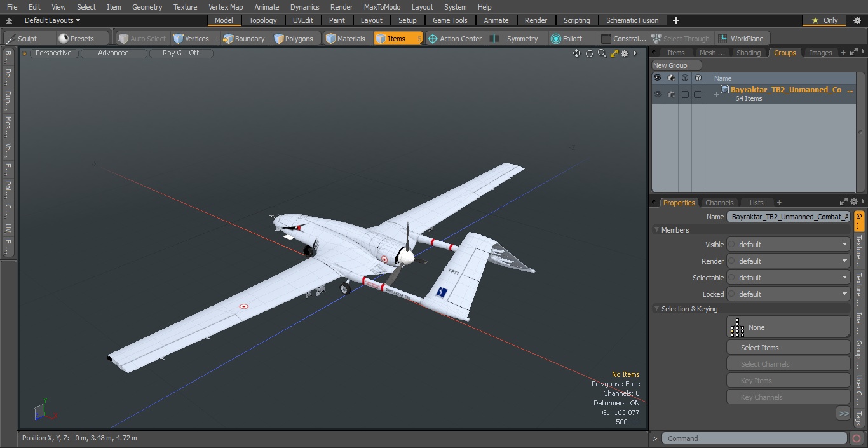Switch to Boundary selection mode
The height and width of the screenshot is (448, 868).
(x=244, y=39)
